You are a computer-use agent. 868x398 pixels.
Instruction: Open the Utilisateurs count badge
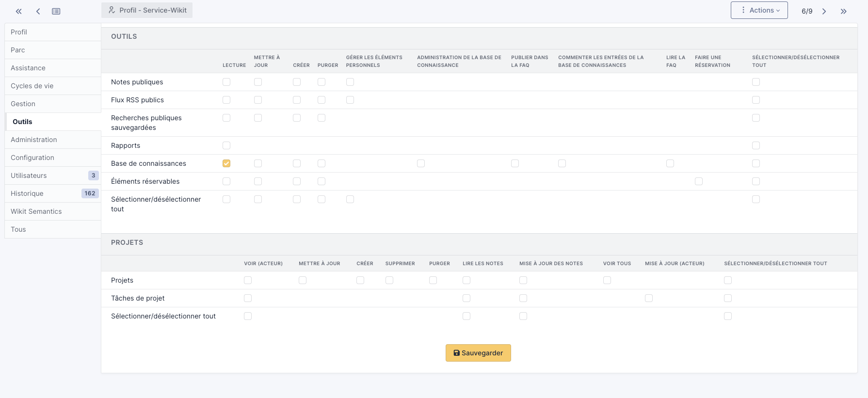point(93,175)
